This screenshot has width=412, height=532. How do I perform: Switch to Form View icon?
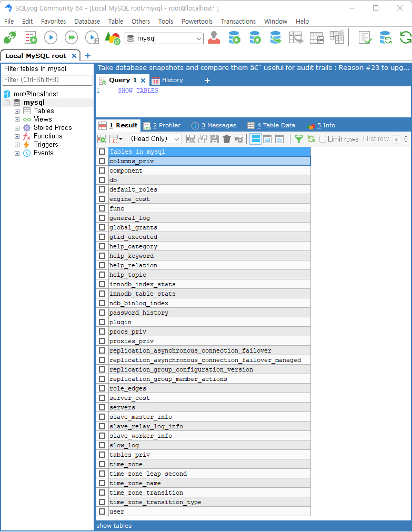point(267,139)
